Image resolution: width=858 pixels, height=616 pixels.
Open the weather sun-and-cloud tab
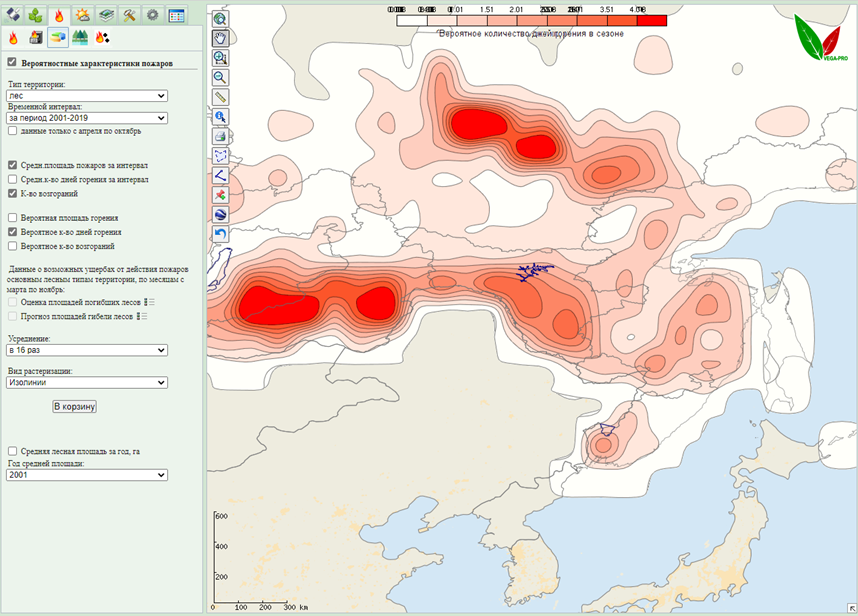click(x=83, y=15)
